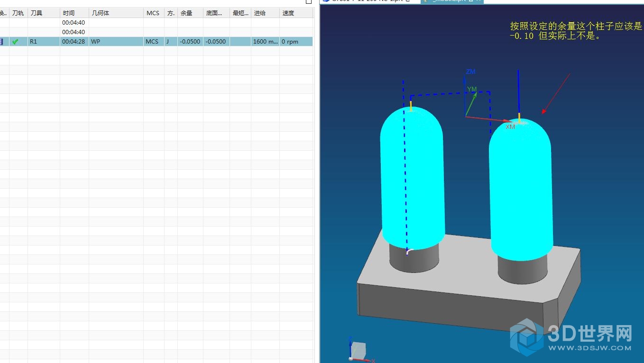
Task: Click the MCS column header
Action: pos(154,13)
